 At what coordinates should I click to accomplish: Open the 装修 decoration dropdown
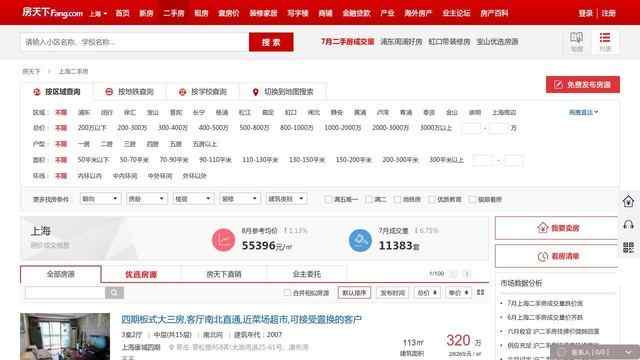point(240,199)
